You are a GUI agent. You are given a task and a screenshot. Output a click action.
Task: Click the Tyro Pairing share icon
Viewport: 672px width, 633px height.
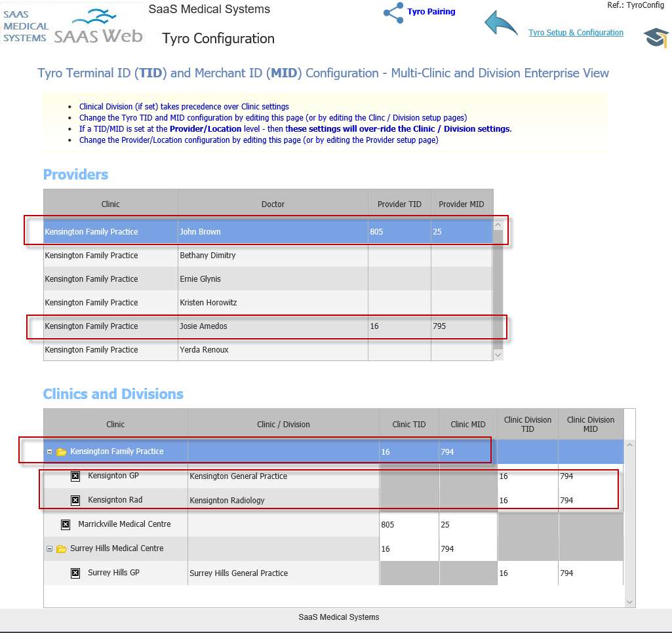coord(393,12)
